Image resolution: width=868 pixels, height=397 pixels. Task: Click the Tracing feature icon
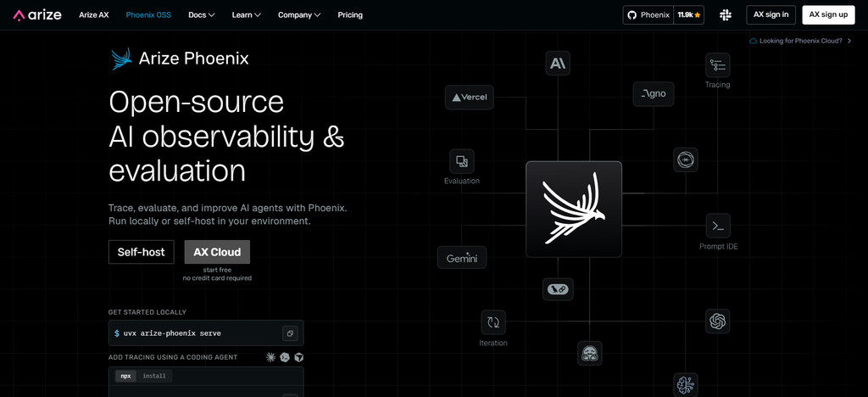(x=717, y=65)
